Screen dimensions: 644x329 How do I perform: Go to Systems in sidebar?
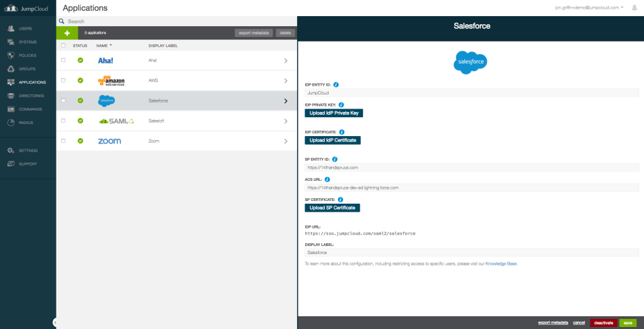(x=28, y=42)
